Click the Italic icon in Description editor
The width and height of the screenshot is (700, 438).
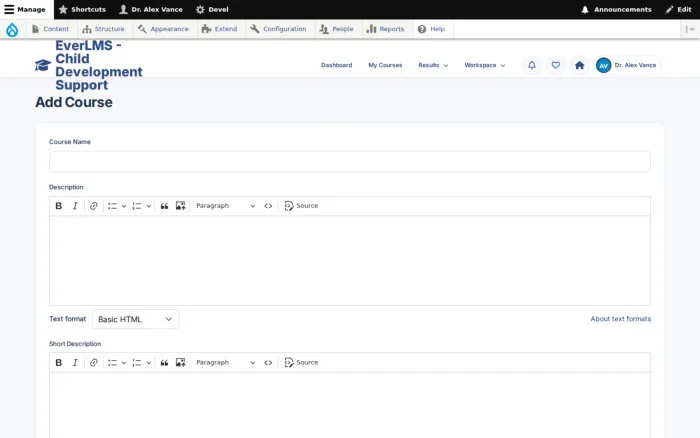pyautogui.click(x=75, y=206)
